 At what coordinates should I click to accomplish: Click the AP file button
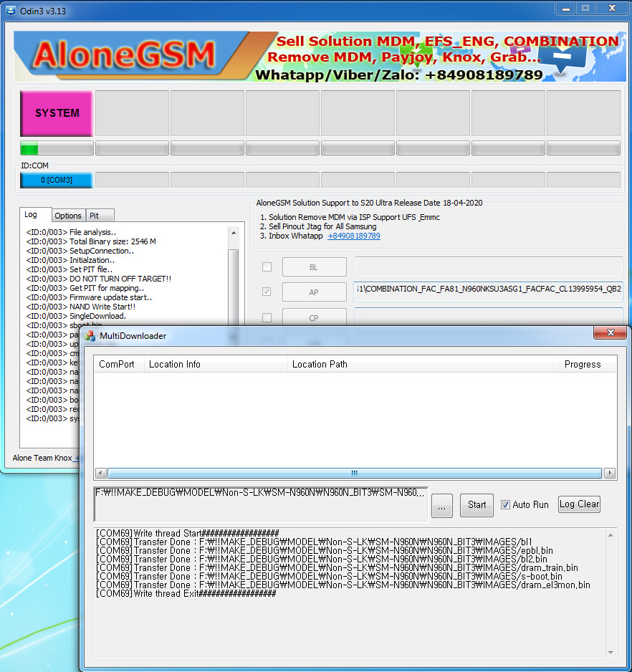(314, 292)
